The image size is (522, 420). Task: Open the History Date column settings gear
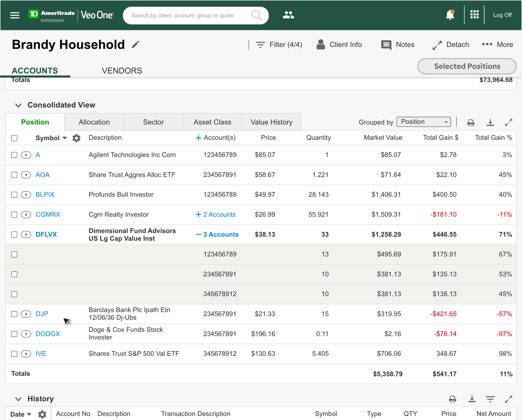[42, 414]
